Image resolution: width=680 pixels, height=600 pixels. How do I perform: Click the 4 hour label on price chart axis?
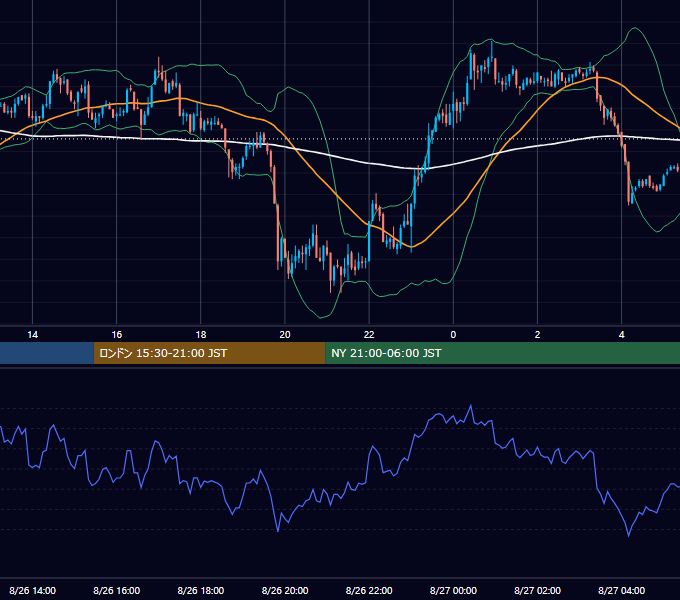pyautogui.click(x=621, y=335)
